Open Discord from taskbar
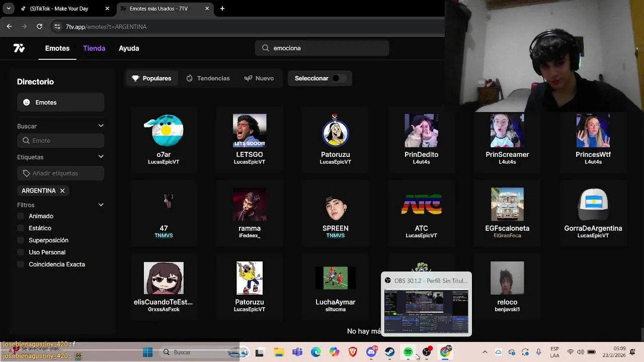This screenshot has height=362, width=644. click(x=371, y=352)
